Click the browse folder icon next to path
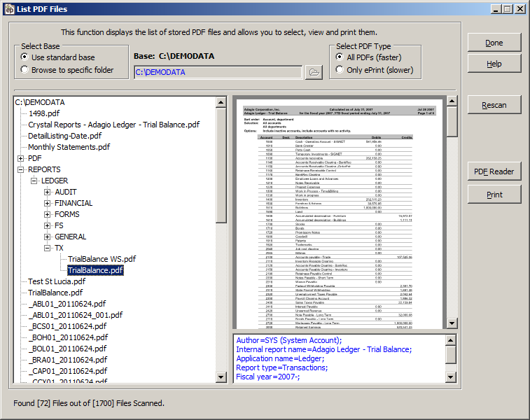Screen dimensions: 530x420 pos(314,72)
